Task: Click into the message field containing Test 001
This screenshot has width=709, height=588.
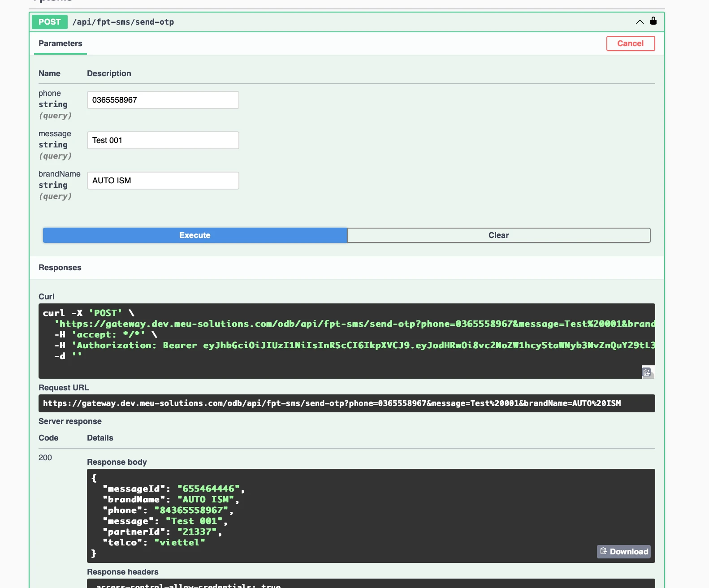Action: click(x=163, y=140)
